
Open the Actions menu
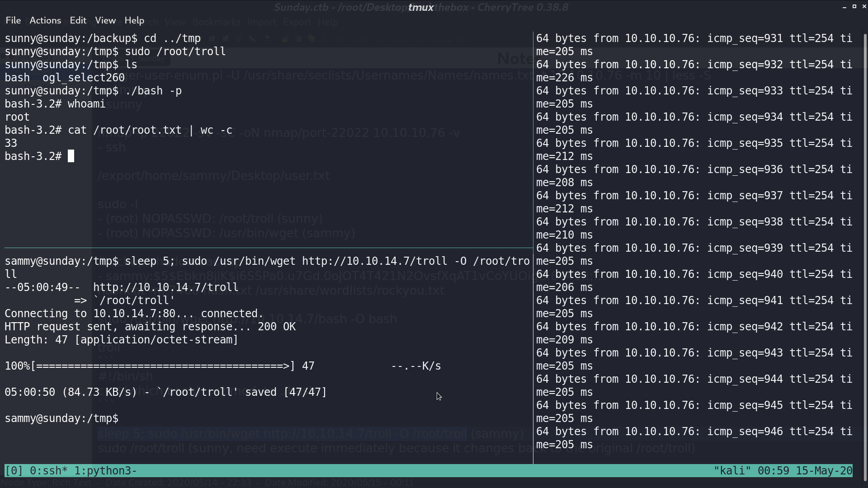[x=45, y=20]
